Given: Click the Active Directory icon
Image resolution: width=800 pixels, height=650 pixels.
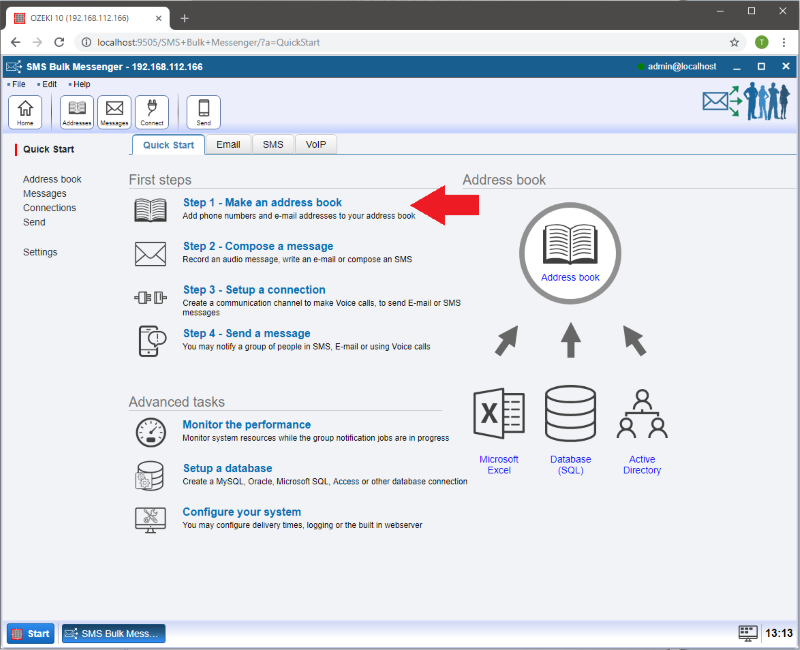Looking at the screenshot, I should point(642,415).
